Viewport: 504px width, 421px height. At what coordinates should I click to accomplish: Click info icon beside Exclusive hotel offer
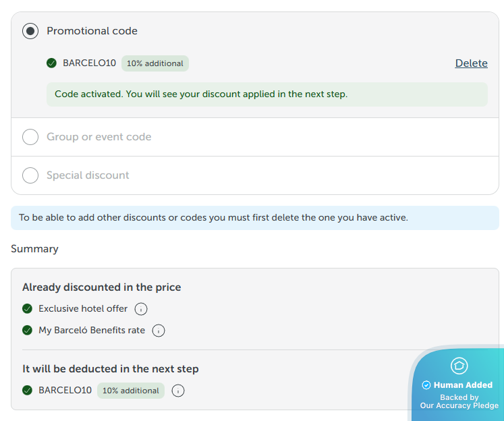click(x=141, y=309)
